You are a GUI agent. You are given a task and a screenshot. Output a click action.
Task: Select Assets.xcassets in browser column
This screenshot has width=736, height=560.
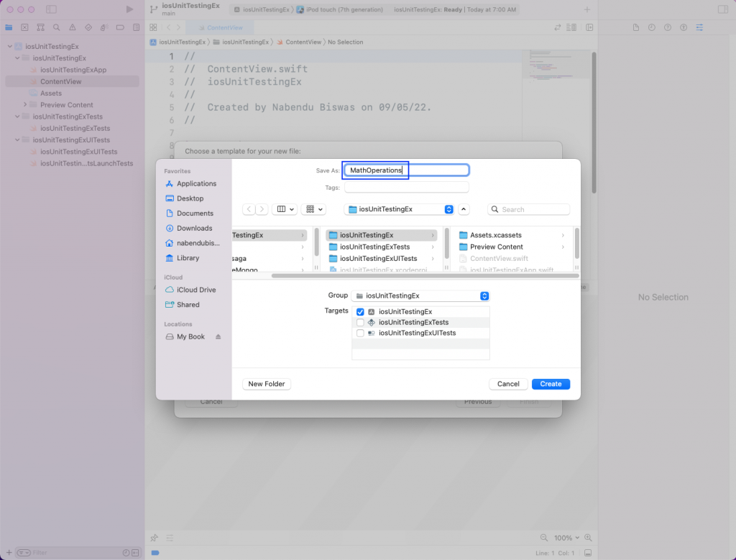[x=512, y=235]
